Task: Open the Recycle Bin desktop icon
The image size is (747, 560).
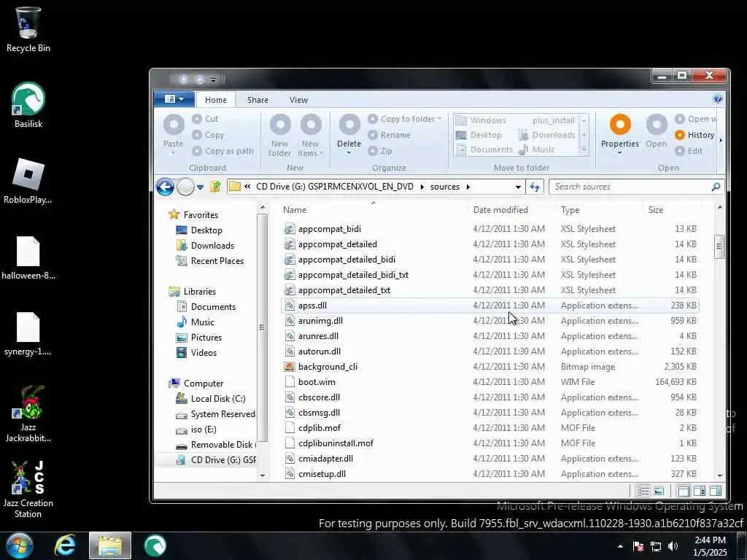Action: (28, 29)
